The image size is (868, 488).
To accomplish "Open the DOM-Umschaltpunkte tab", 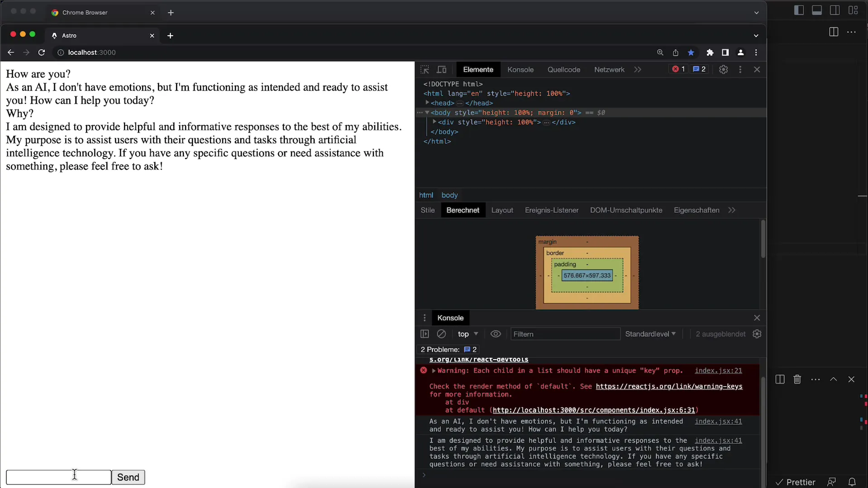I will tap(626, 210).
